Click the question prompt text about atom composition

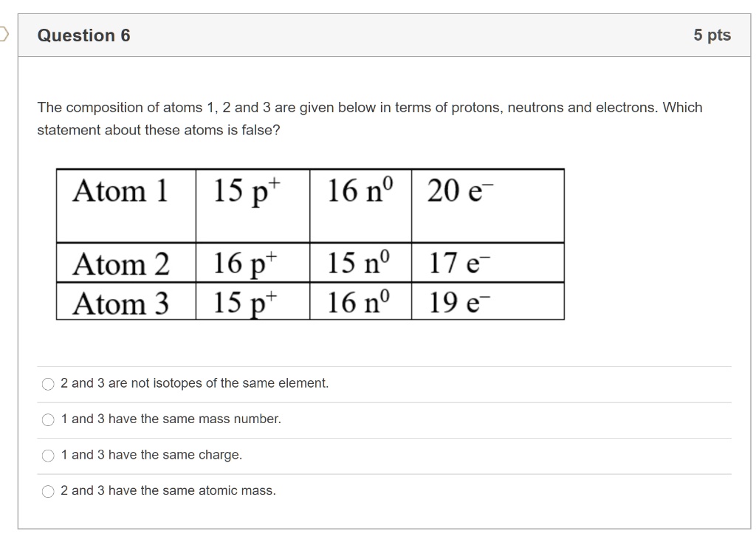[x=369, y=118]
